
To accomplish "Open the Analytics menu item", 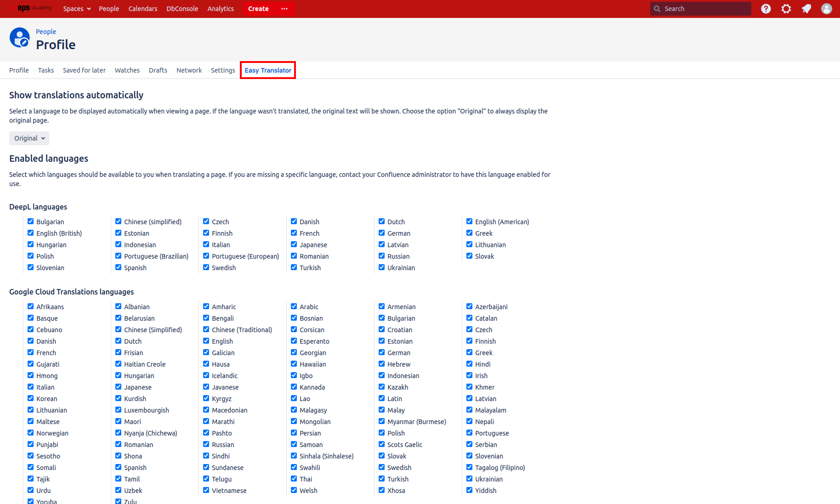I will (x=221, y=9).
